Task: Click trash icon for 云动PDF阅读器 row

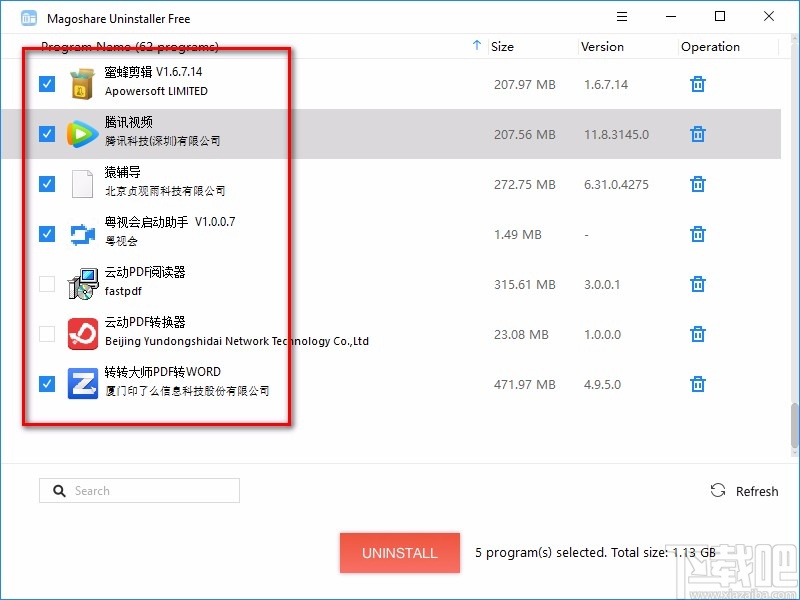Action: pos(697,284)
